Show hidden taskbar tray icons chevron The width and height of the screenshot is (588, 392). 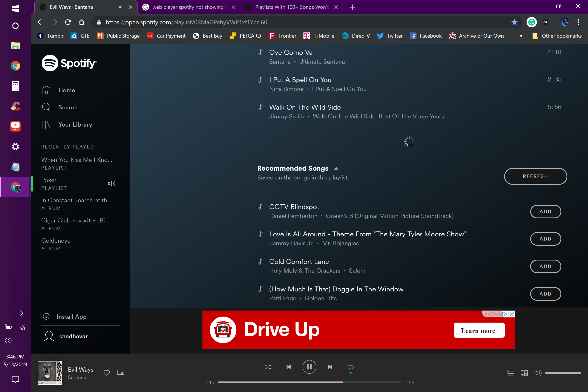(x=22, y=313)
